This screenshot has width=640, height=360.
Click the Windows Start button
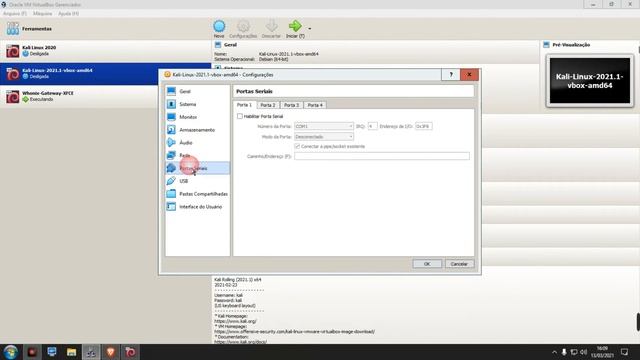click(11, 352)
